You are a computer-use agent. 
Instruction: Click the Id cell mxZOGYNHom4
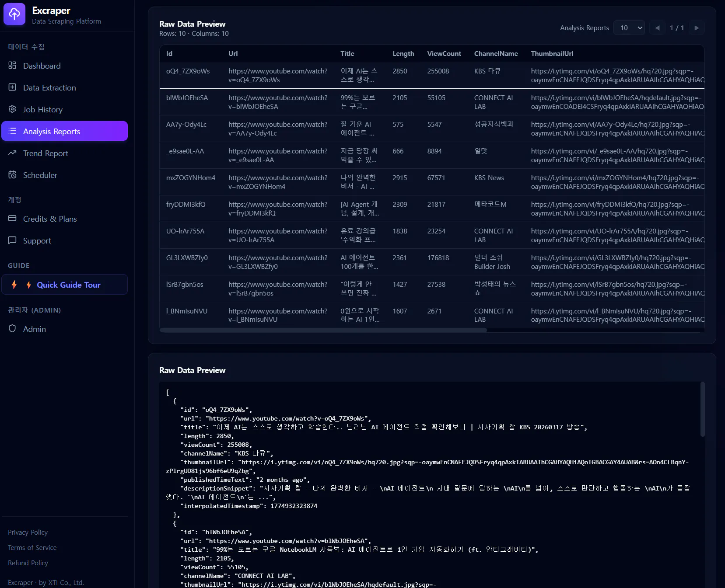[191, 178]
